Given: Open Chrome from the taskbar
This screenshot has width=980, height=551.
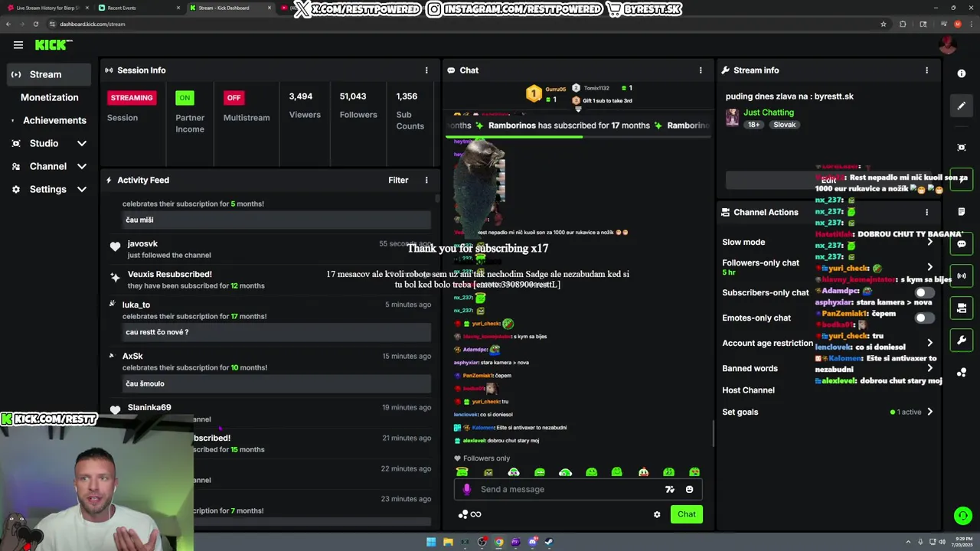Looking at the screenshot, I should (499, 542).
